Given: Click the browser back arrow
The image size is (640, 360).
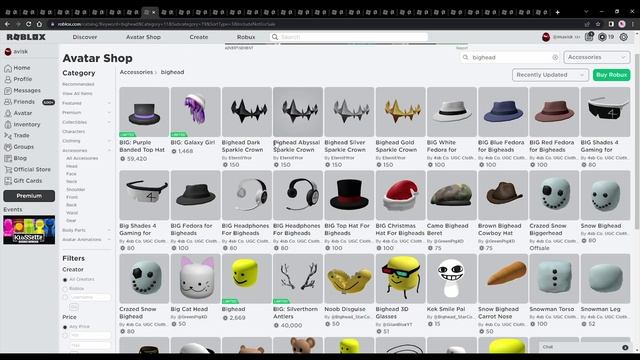Looking at the screenshot, I should tap(7, 24).
